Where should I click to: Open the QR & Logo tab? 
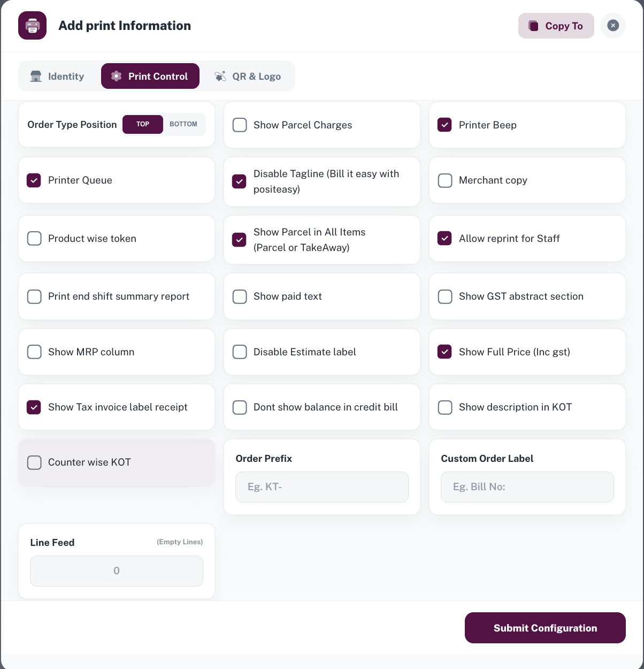coord(248,76)
